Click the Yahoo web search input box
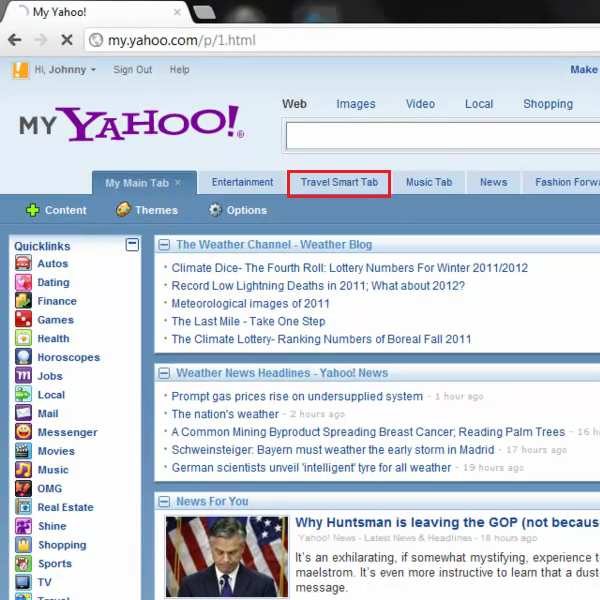600x600 pixels. coord(442,136)
